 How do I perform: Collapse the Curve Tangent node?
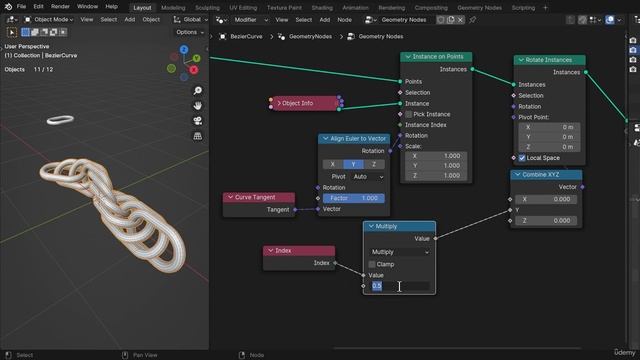click(x=230, y=197)
